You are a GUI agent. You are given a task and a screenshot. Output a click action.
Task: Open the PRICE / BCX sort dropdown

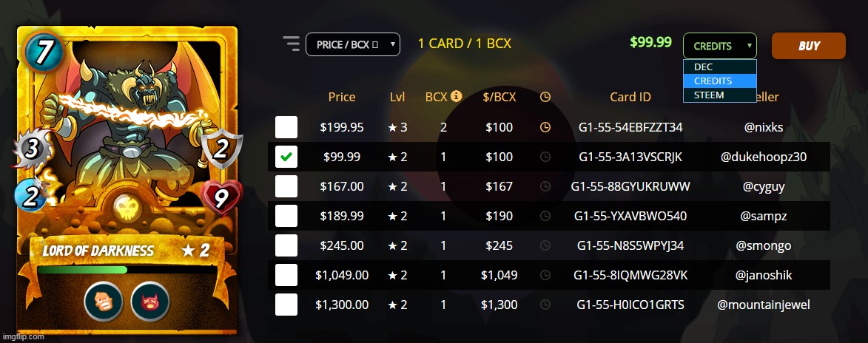click(x=352, y=44)
